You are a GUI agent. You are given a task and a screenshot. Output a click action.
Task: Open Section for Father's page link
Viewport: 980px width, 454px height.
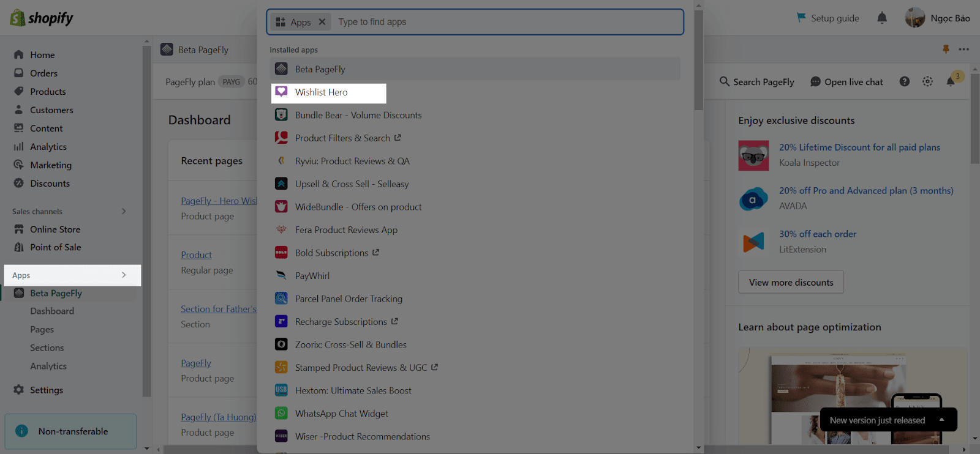coord(219,309)
